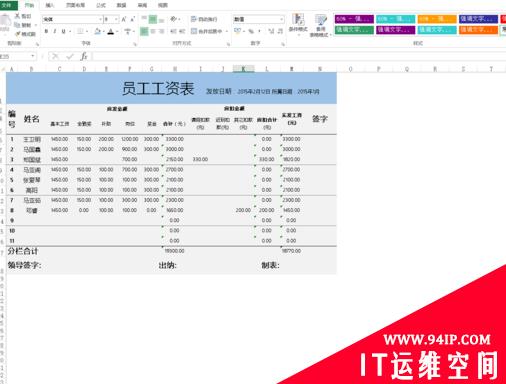This screenshot has width=506, height=384.
Task: Toggle center horizontal alignment
Action: (153, 31)
